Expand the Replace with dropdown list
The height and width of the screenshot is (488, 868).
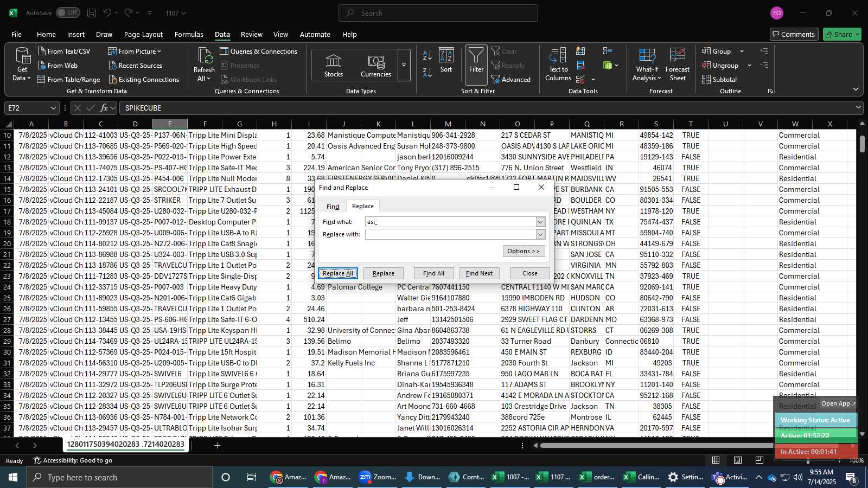(x=540, y=234)
